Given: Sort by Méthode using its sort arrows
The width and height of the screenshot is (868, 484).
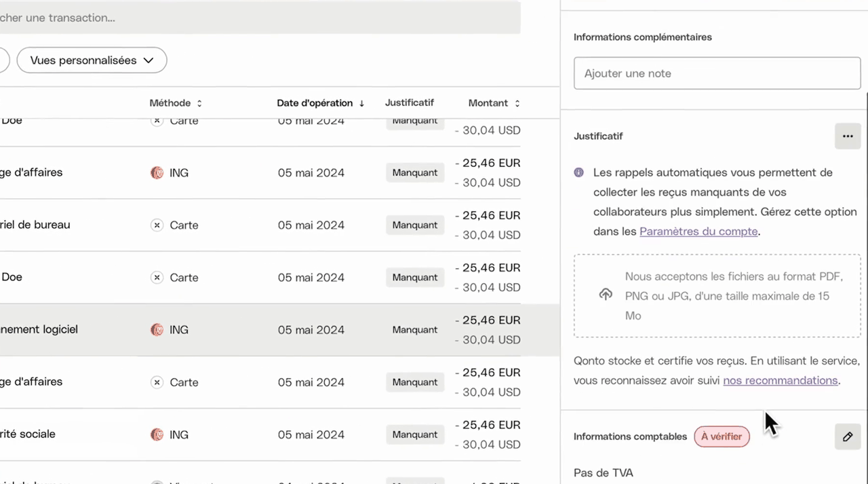Looking at the screenshot, I should (x=199, y=104).
